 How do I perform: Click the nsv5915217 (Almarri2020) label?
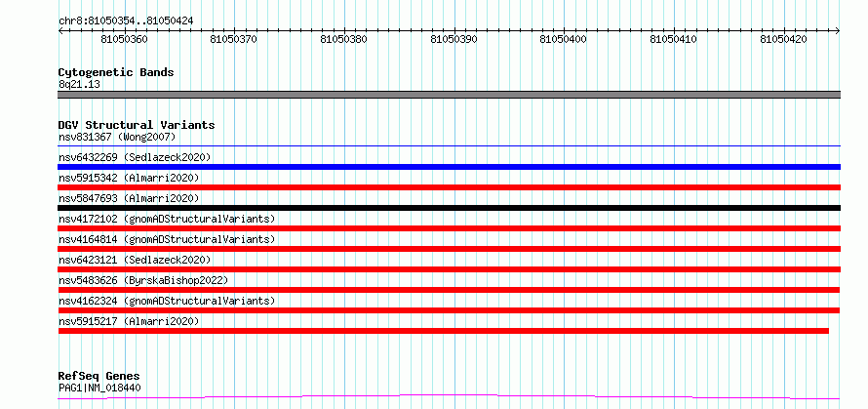[x=129, y=321]
